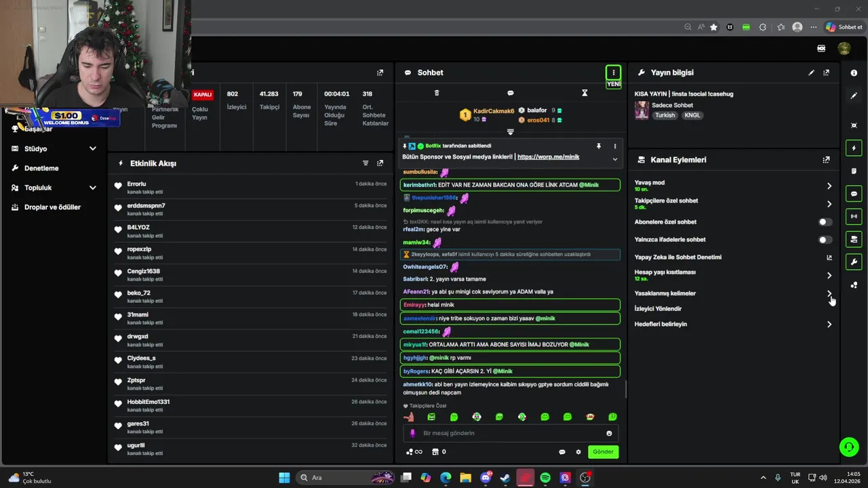The image size is (868, 488).
Task: Toggle the lightning panel button in right sidebar
Action: pos(854,148)
